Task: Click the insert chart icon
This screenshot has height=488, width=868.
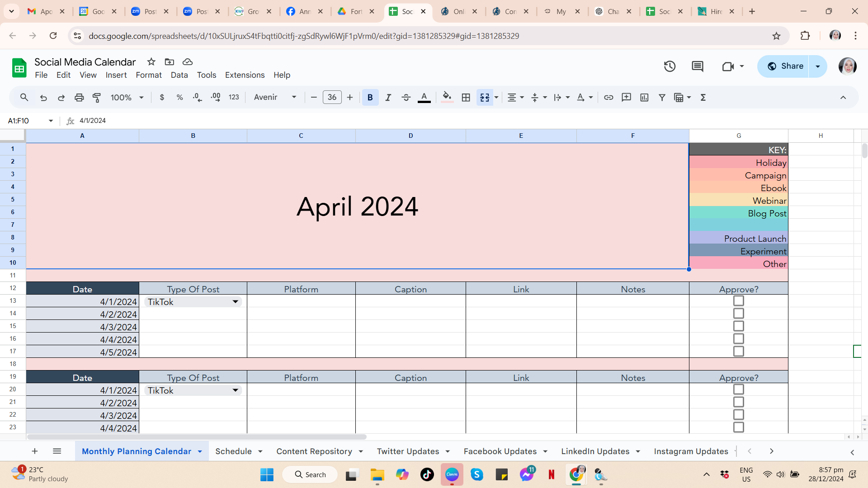Action: [x=644, y=97]
